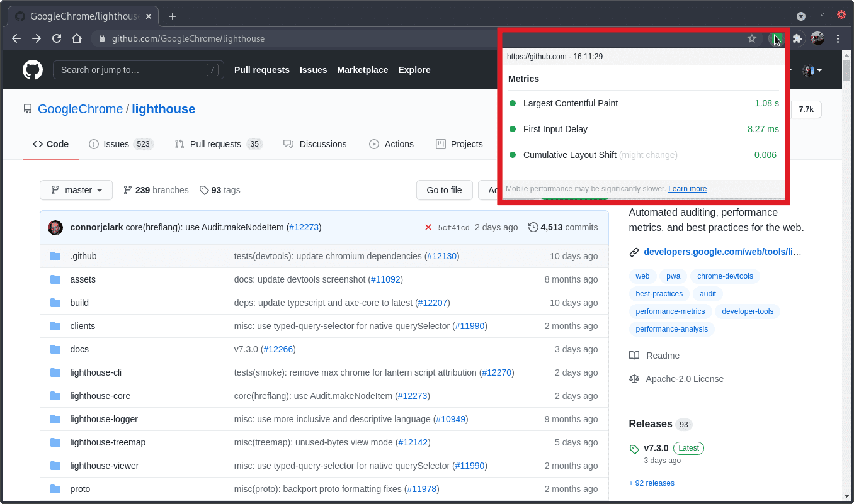Click the GitHub logo in header
854x504 pixels.
[x=33, y=70]
